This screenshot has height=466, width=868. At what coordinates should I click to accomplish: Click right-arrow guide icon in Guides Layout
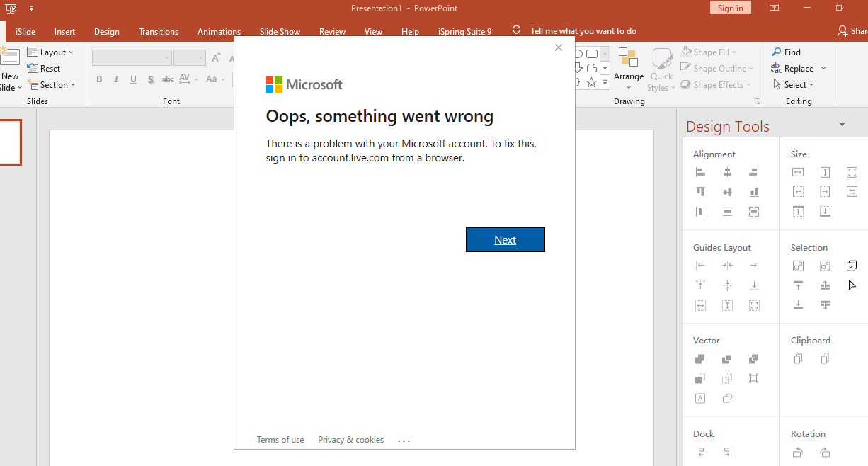754,266
